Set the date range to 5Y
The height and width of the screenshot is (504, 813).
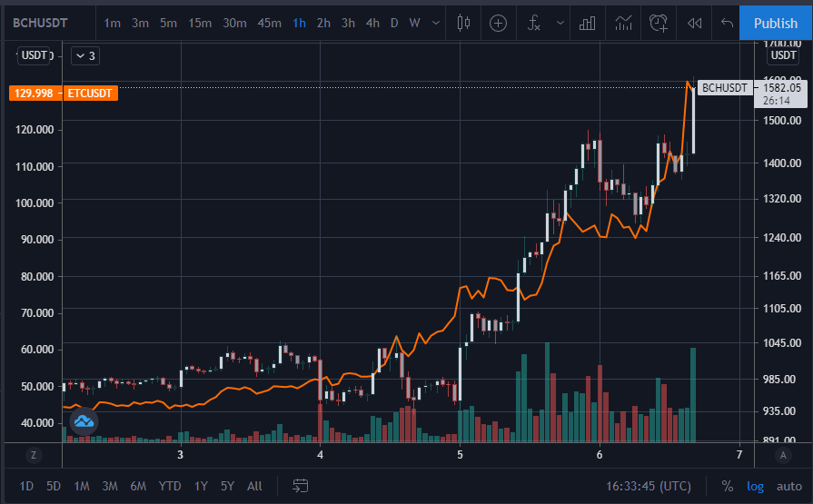click(227, 486)
